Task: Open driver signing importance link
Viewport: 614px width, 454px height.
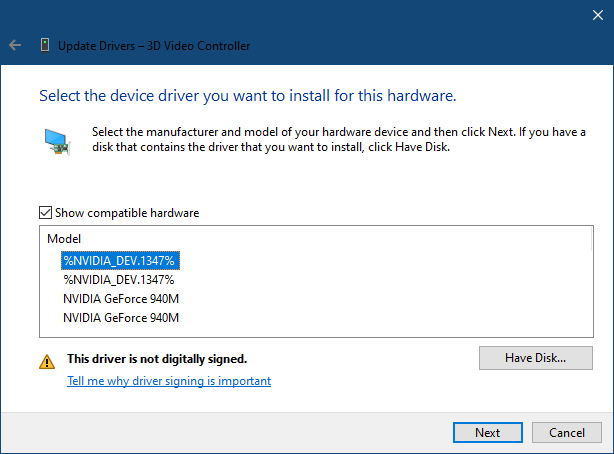Action: pyautogui.click(x=169, y=381)
